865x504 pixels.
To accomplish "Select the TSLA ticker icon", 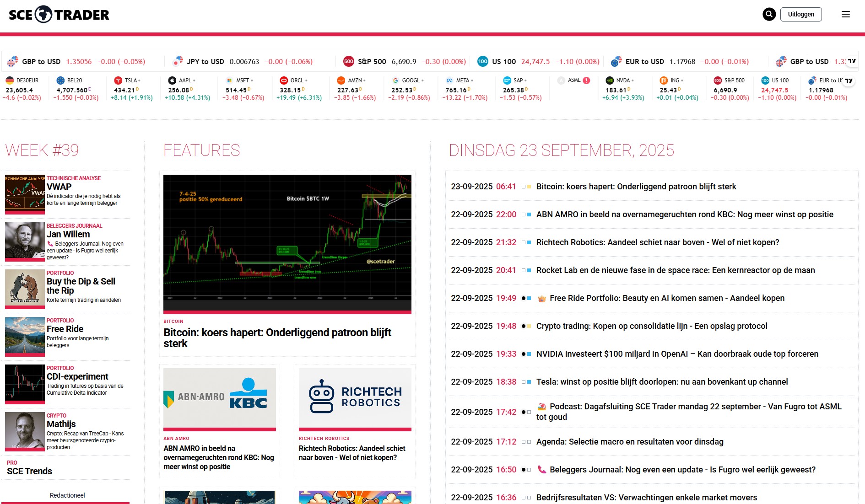I will pos(118,80).
